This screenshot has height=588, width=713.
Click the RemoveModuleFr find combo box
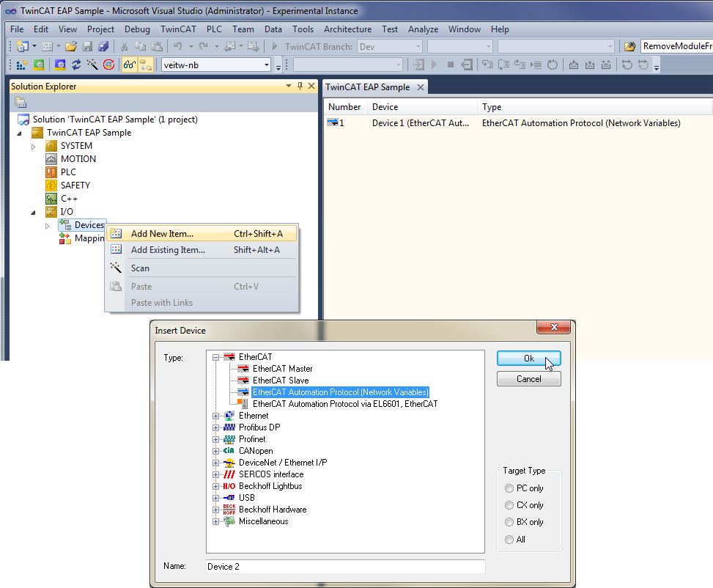click(x=676, y=46)
